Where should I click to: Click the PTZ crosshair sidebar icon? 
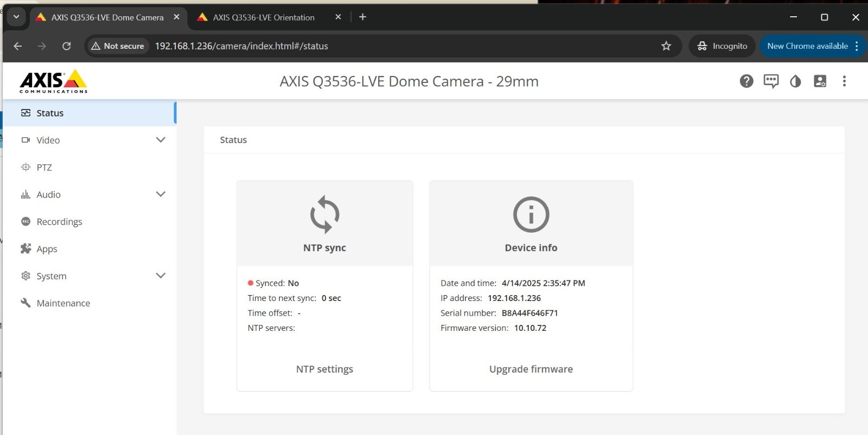coord(25,167)
